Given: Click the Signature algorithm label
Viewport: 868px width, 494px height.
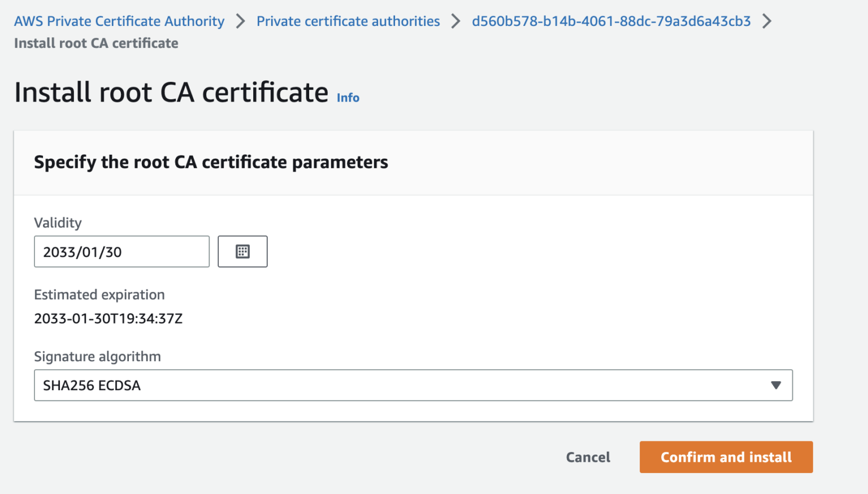Looking at the screenshot, I should [x=97, y=356].
